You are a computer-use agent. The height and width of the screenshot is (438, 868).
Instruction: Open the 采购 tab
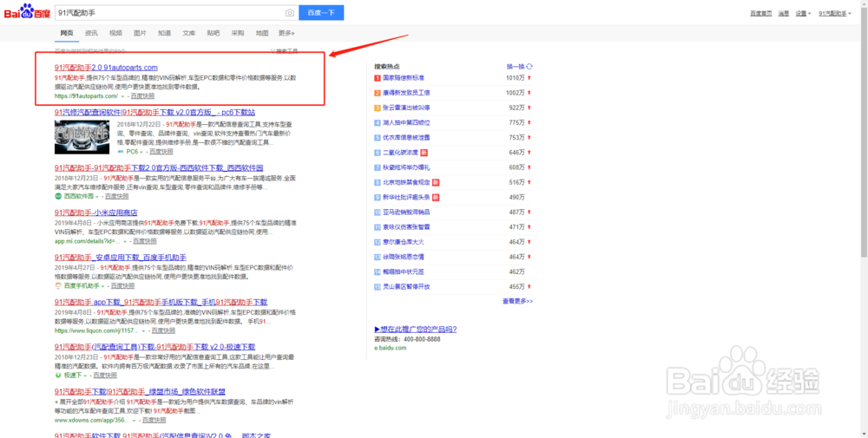coord(238,33)
